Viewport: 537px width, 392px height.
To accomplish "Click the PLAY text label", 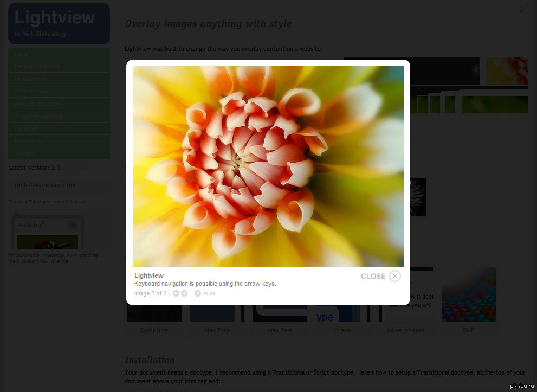I will (209, 294).
